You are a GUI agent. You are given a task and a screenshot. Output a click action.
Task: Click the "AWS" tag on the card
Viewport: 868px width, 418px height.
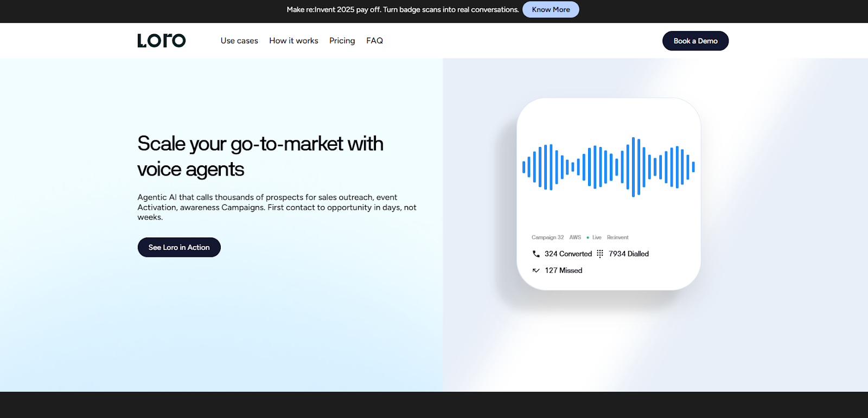click(x=575, y=237)
